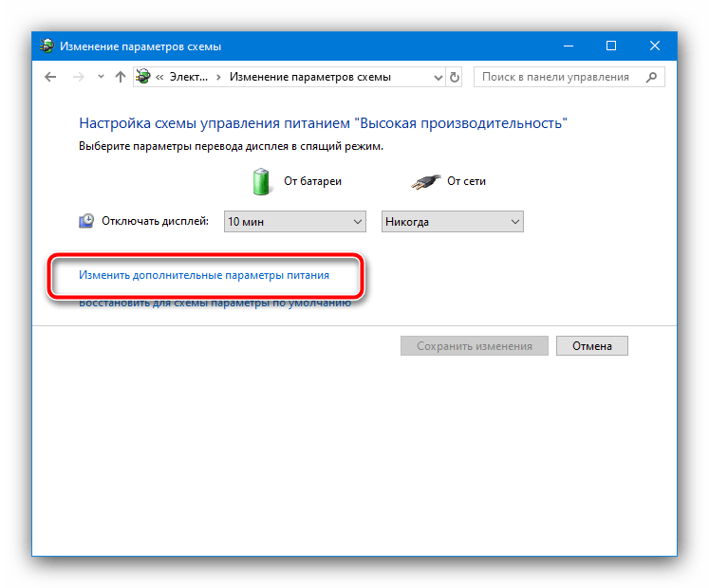
Task: Maximize the window
Action: tap(611, 46)
